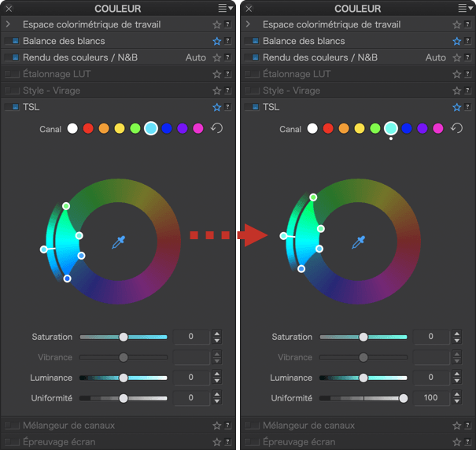The height and width of the screenshot is (450, 476).
Task: Open help for Style - Virage, right panel
Action: 468,90
